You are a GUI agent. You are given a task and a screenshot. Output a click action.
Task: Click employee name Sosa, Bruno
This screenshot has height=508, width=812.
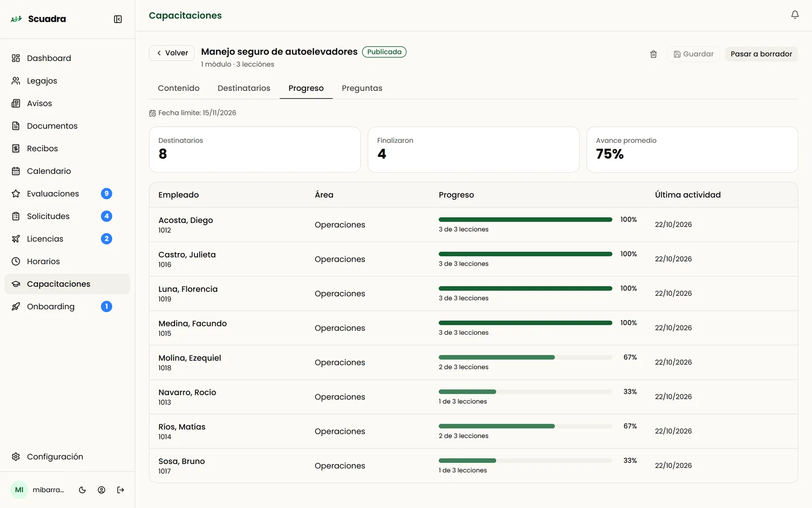(182, 461)
